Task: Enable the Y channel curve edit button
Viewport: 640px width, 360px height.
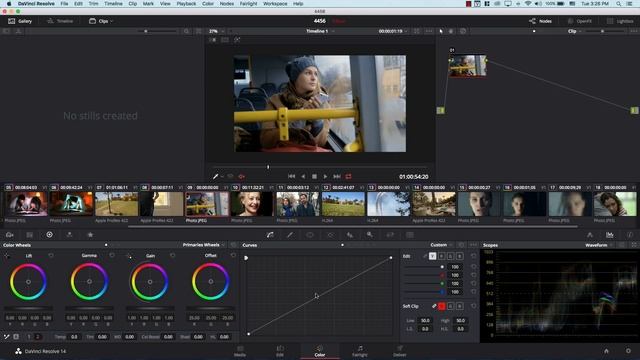Action: 432,256
